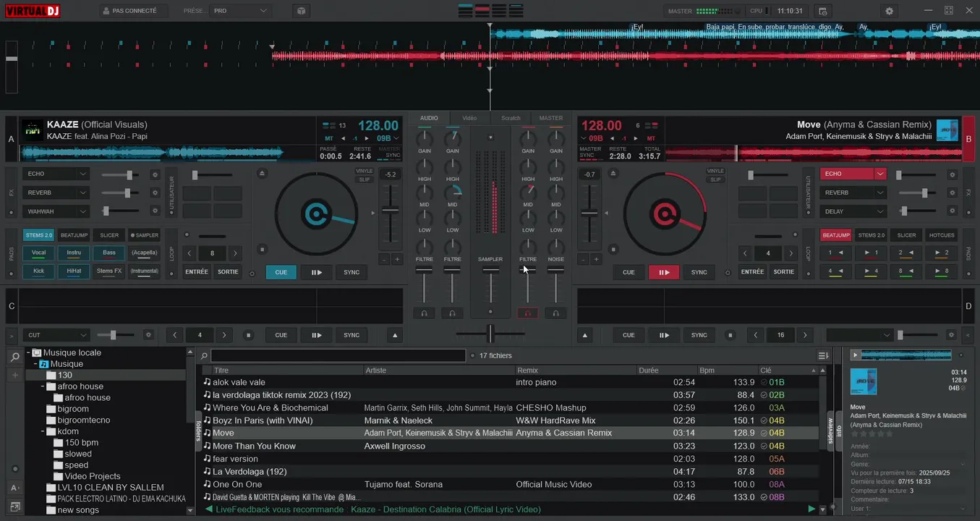Click the up-triangle button beside deck D's CUE
The image size is (980, 521).
tap(585, 335)
